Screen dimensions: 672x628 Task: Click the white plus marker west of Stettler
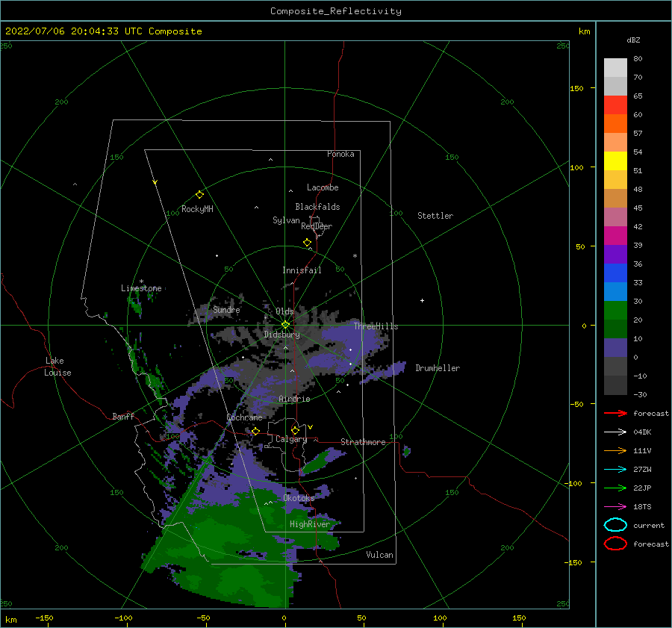[x=422, y=300]
